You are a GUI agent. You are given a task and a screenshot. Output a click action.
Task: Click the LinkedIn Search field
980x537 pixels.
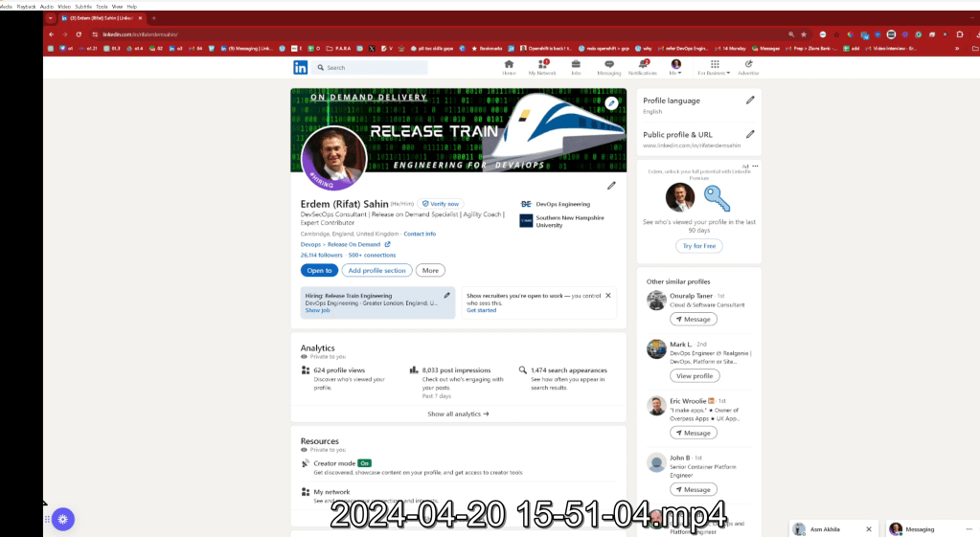point(371,67)
